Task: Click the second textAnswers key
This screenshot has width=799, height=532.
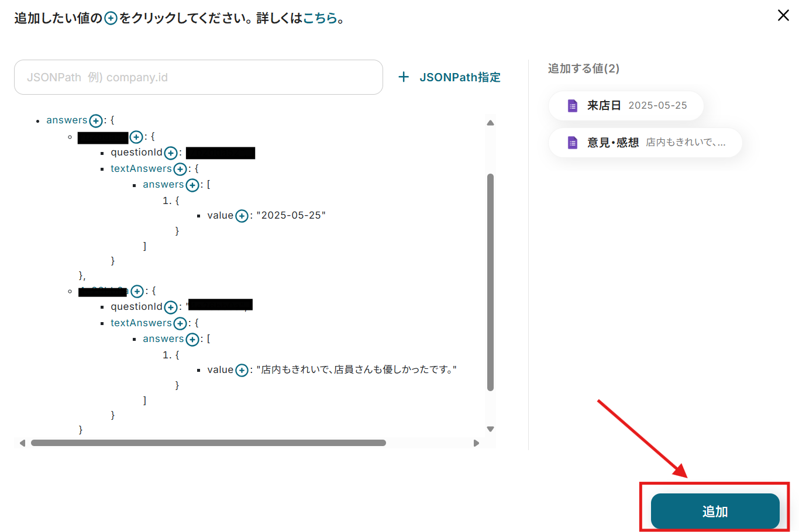Action: pyautogui.click(x=142, y=323)
